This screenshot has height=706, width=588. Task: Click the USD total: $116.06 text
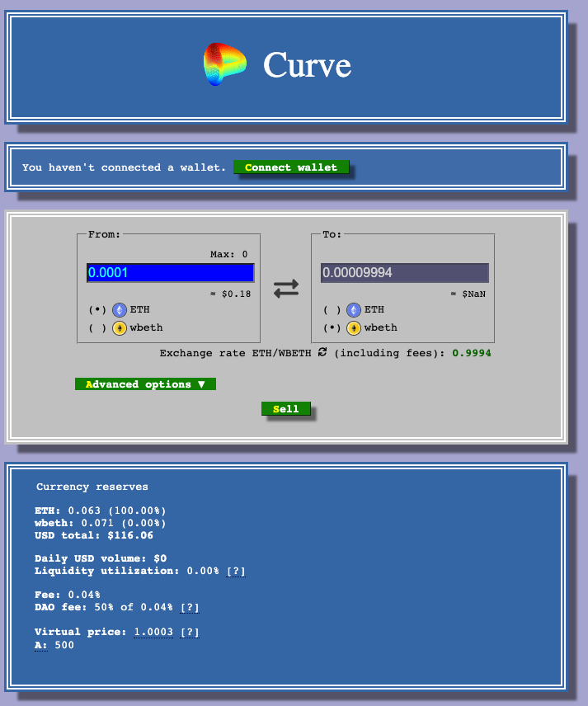coord(94,535)
